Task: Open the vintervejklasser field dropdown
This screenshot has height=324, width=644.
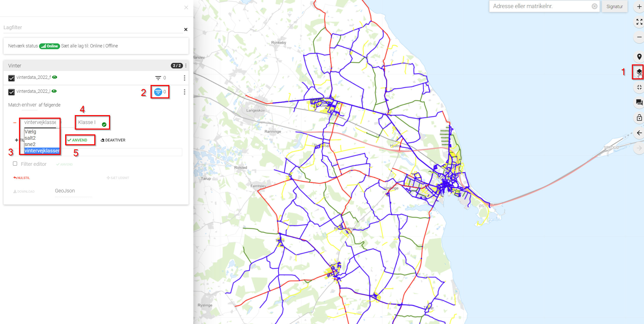Action: [x=40, y=122]
